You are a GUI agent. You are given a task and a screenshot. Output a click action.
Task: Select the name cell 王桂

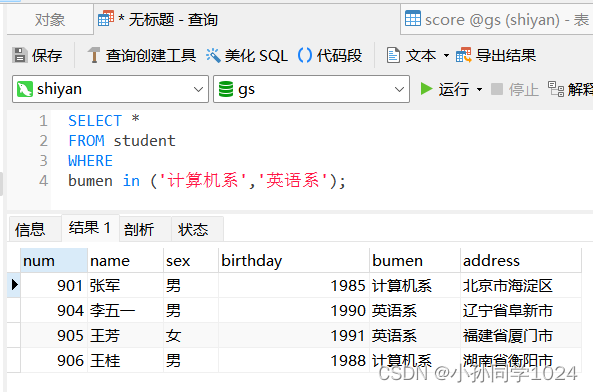click(126, 360)
